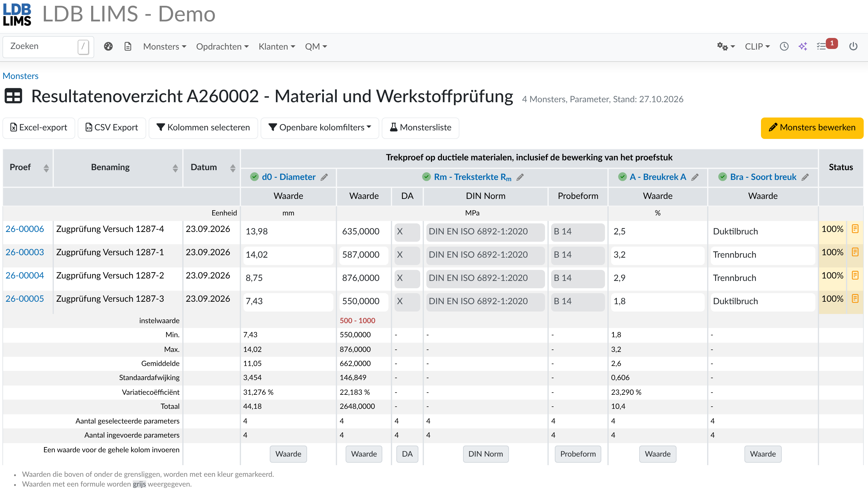The height and width of the screenshot is (489, 868).
Task: Click Rm value field 550,0000
Action: pyautogui.click(x=364, y=301)
